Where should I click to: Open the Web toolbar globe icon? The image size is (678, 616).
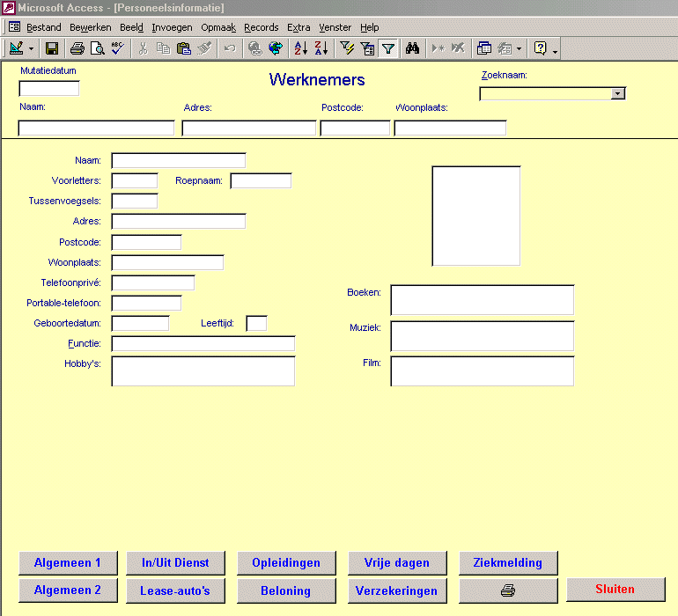pos(276,48)
